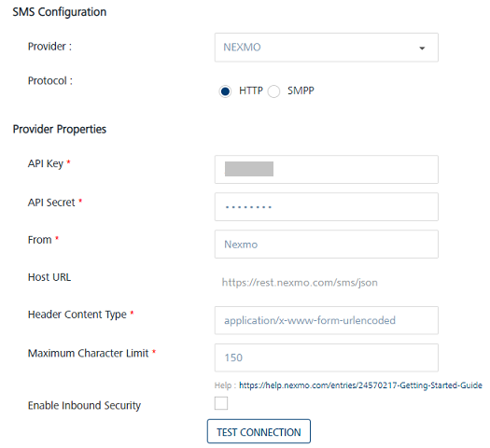
Task: Click the Provider Properties heading
Action: [x=60, y=129]
